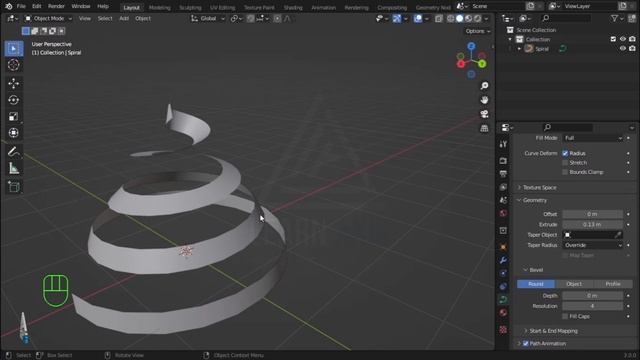Choose the Move tool
Image resolution: width=640 pixels, height=360 pixels.
click(x=13, y=83)
